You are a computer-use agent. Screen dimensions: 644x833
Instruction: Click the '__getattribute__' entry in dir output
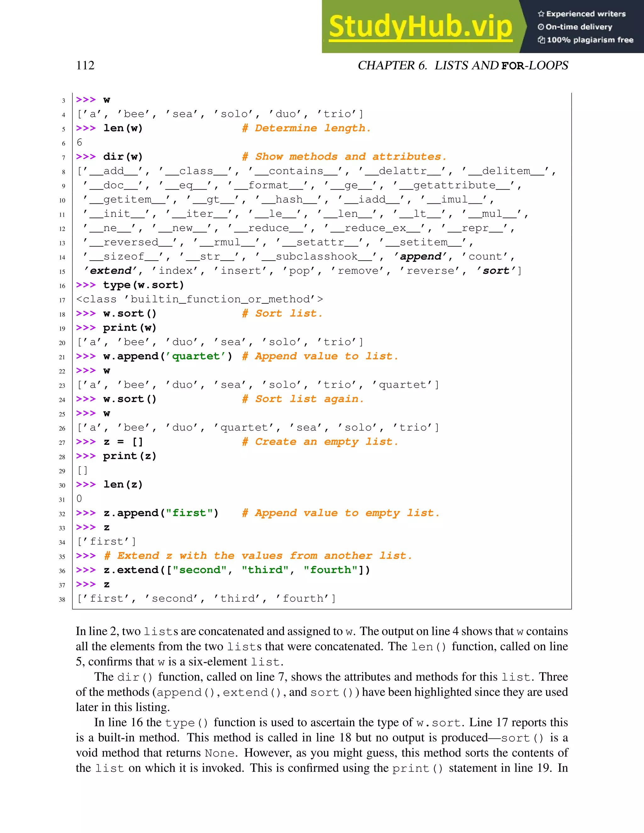[454, 185]
